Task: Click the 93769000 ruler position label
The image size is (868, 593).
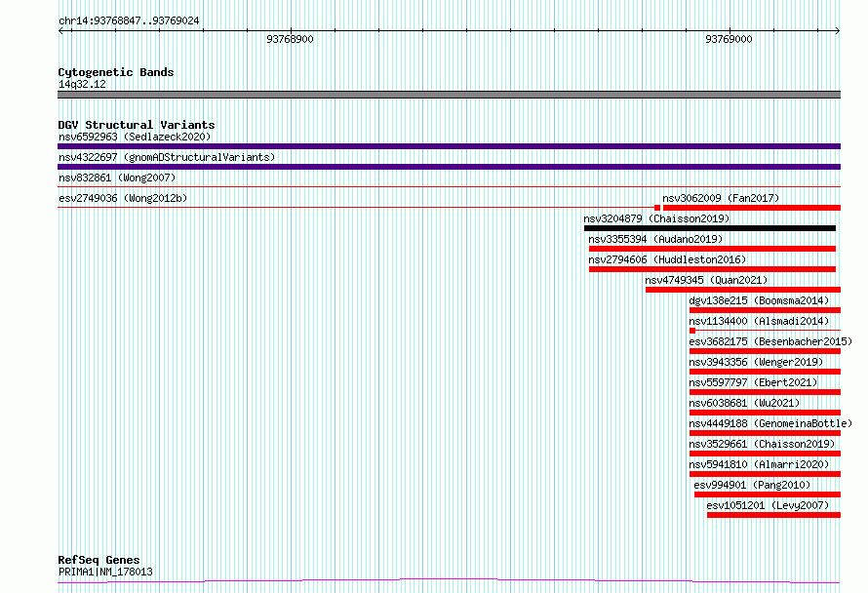Action: point(730,39)
